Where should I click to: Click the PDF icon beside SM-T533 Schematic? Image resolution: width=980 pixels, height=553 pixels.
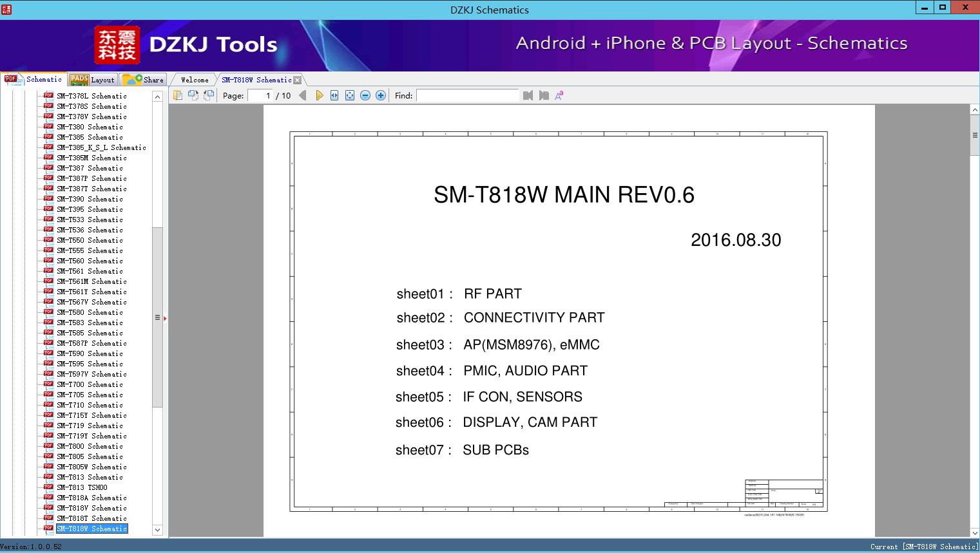point(48,220)
